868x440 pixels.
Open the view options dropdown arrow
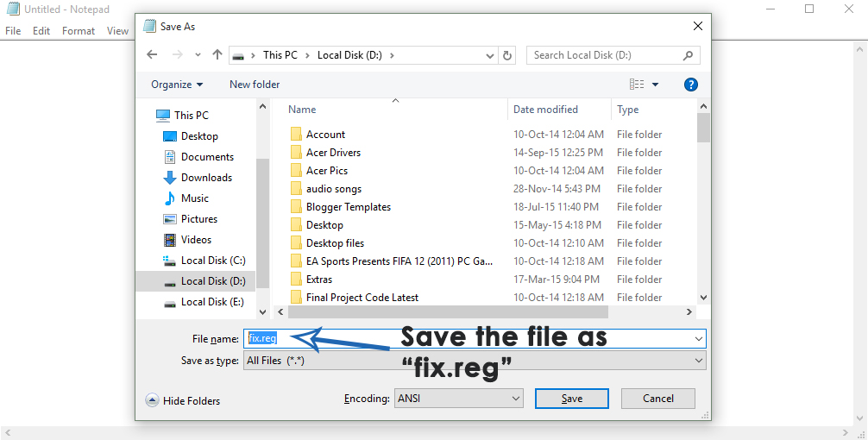pyautogui.click(x=656, y=85)
